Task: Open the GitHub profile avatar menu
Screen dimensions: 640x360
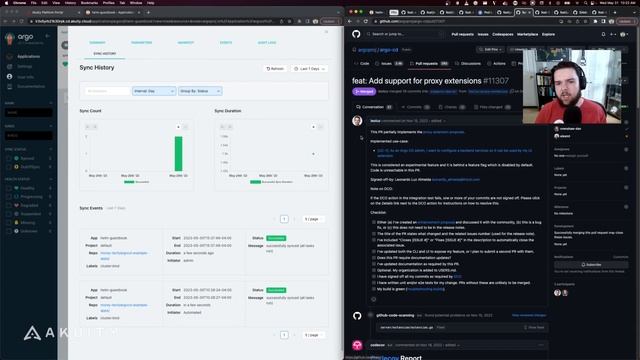Action: [x=624, y=34]
